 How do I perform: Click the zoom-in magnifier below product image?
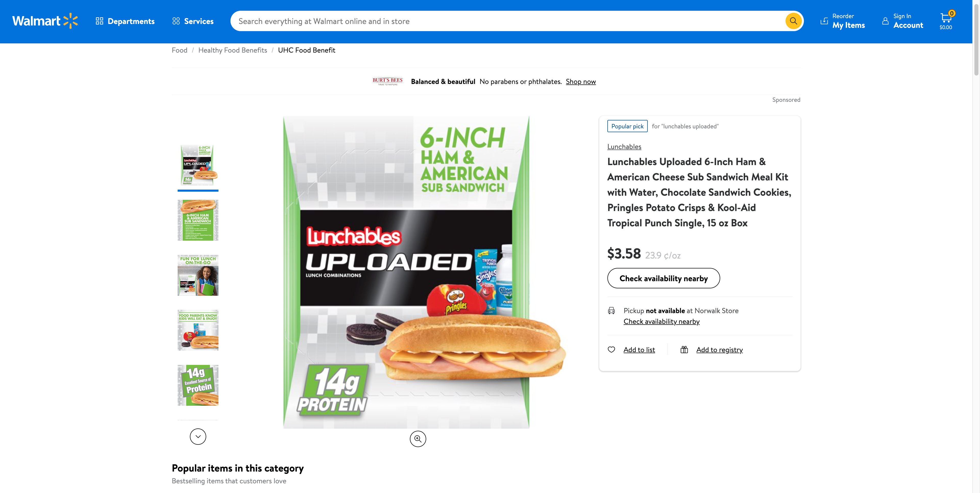click(418, 439)
